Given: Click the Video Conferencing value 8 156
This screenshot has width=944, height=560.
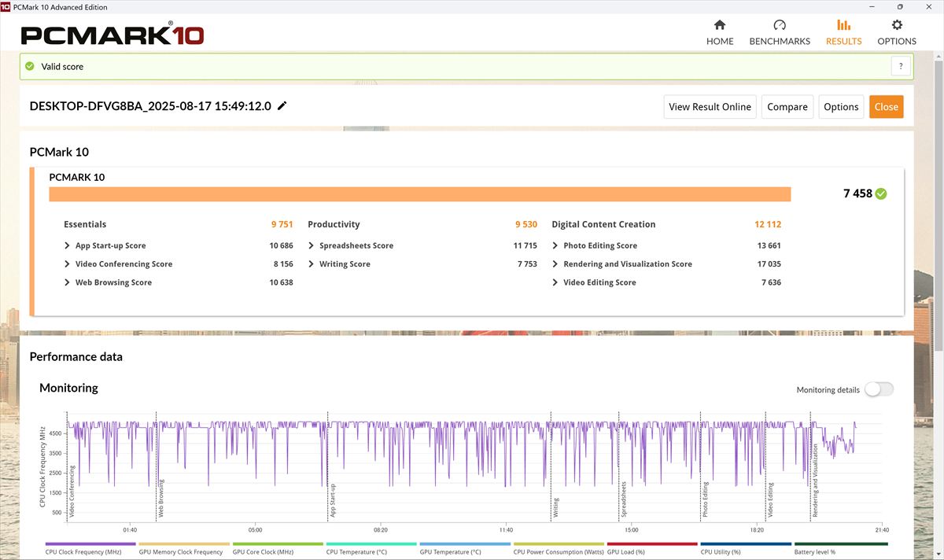Looking at the screenshot, I should tap(283, 264).
